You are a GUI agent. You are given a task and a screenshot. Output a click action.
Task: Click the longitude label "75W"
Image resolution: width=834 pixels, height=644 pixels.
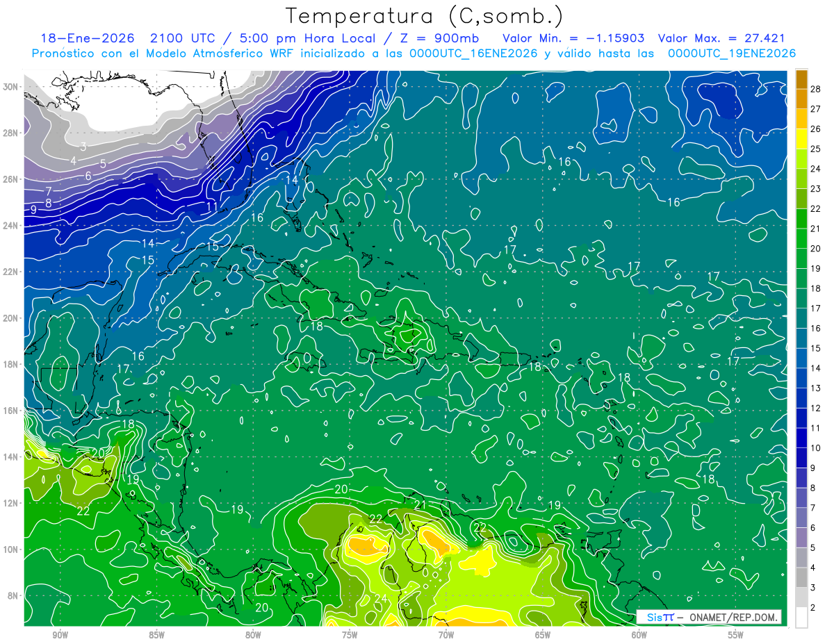[350, 636]
